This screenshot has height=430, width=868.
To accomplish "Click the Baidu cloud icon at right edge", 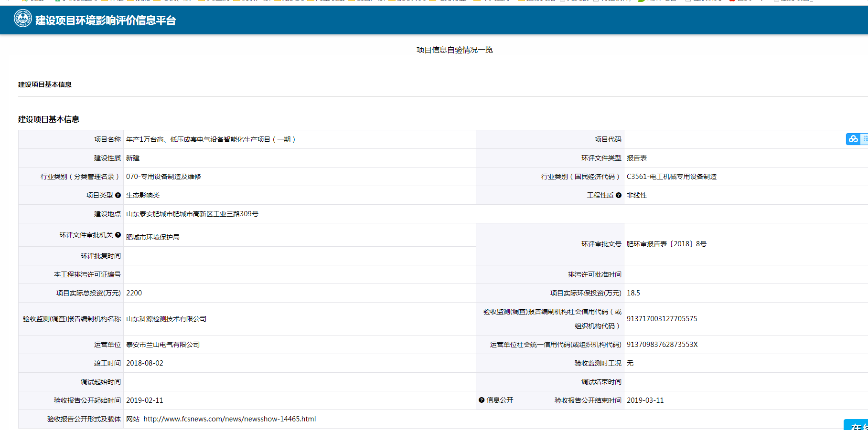I will (x=853, y=139).
